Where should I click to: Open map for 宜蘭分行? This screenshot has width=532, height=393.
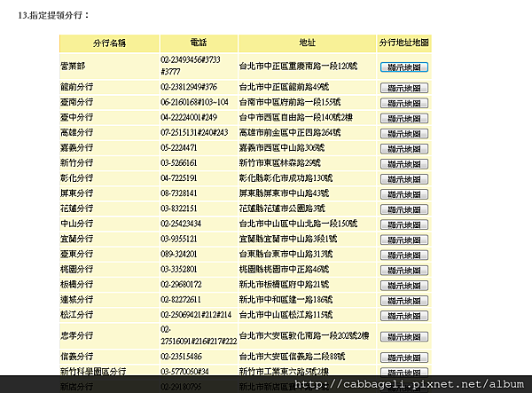coord(404,240)
